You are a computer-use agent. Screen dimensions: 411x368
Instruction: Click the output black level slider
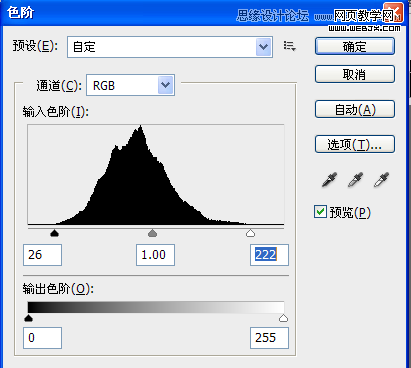(x=29, y=318)
